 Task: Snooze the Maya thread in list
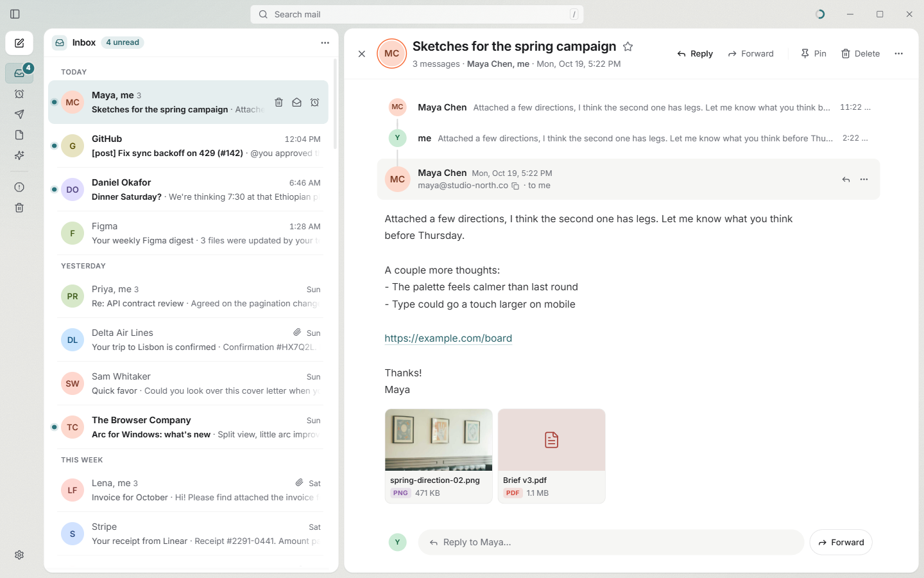tap(315, 102)
